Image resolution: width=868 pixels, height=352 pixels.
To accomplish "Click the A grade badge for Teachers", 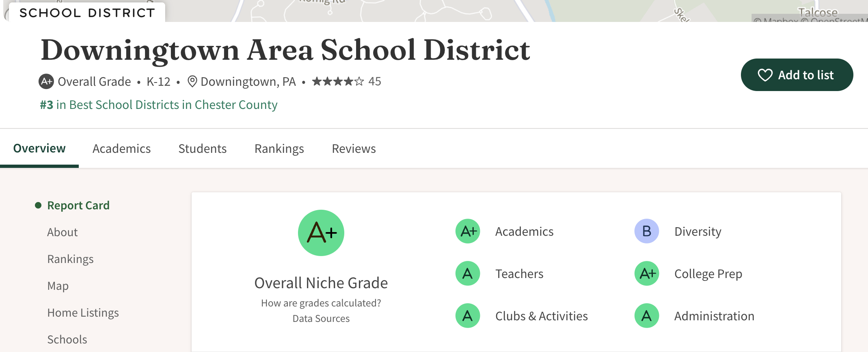I will (468, 274).
